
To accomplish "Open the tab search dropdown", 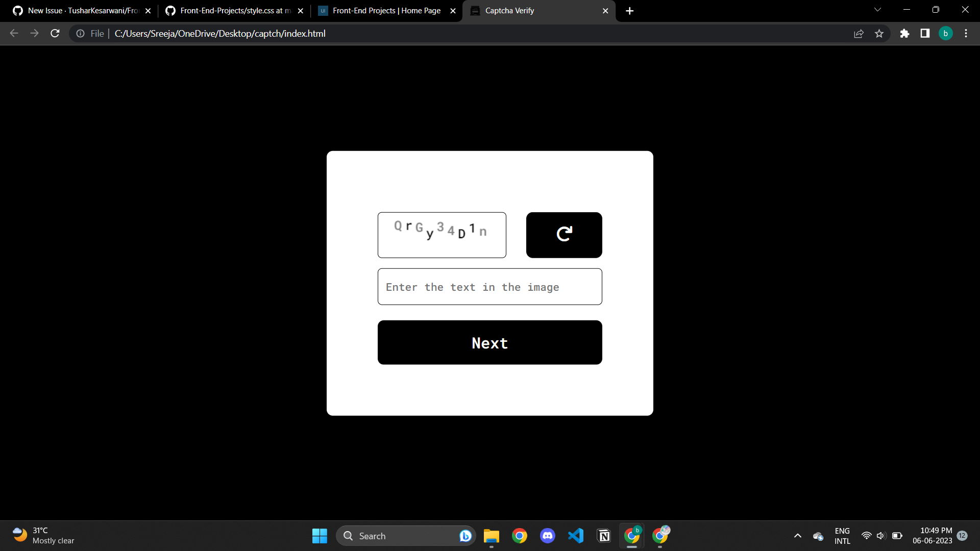I will coord(877,10).
